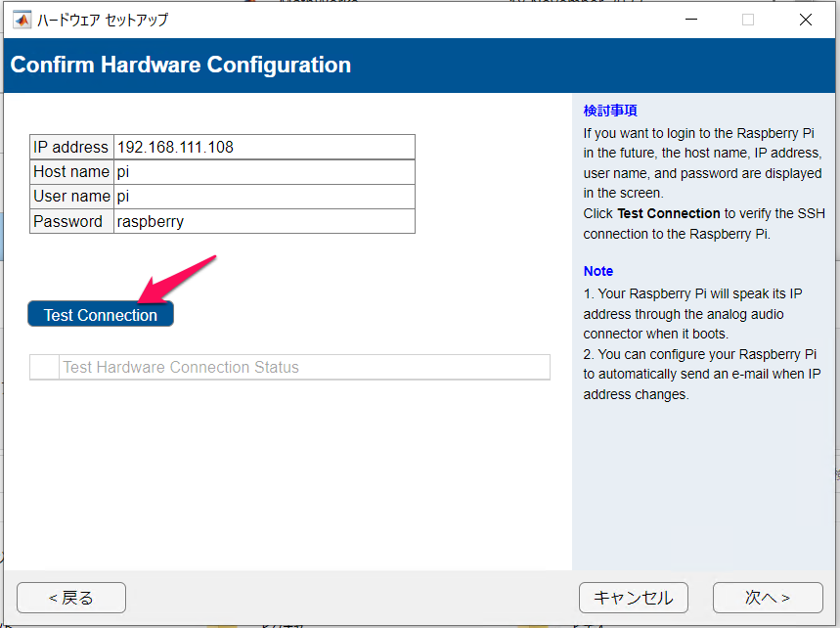Go back with the 戻る button
Screen dimensions: 840x628
pos(71,597)
